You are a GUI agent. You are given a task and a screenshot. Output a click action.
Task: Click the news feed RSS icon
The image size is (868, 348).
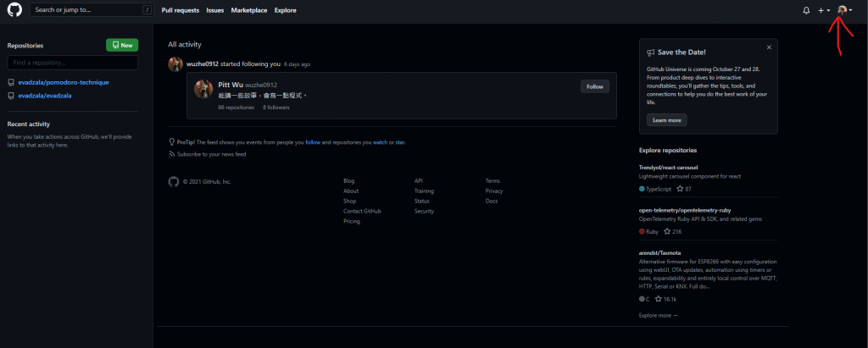(x=172, y=154)
